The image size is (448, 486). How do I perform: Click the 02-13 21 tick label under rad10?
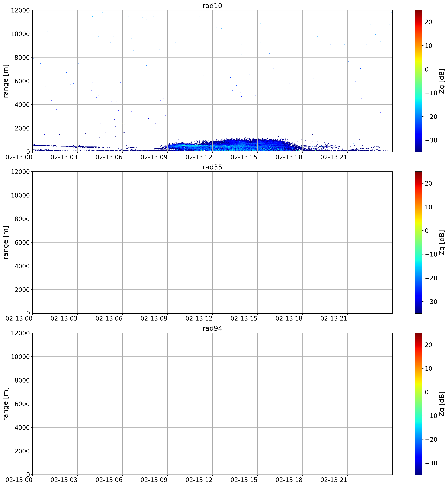coord(334,157)
